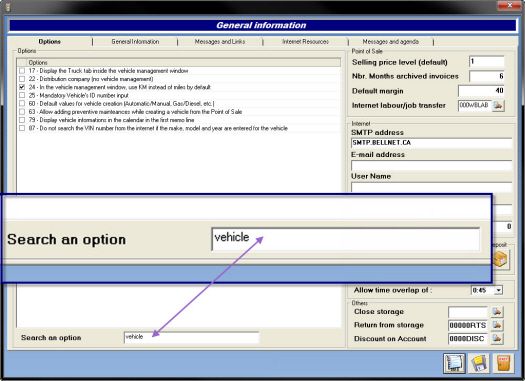This screenshot has height=381, width=525.
Task: Enable option 17 Display the Truck tab
Action: pos(22,71)
